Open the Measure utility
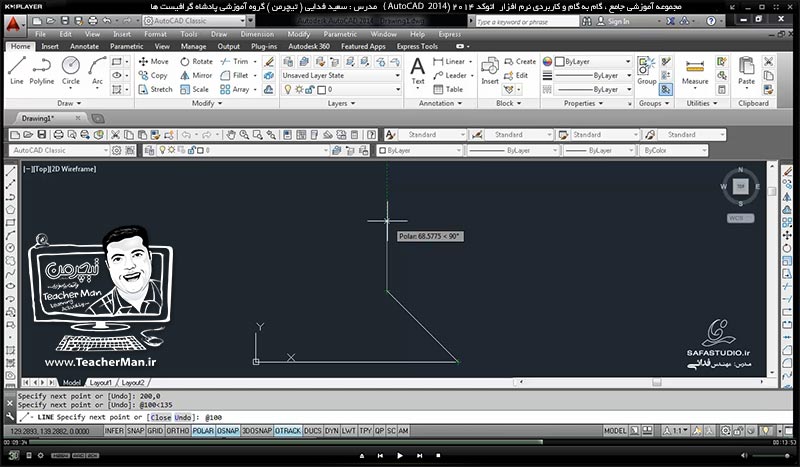The height and width of the screenshot is (467, 800). [695, 71]
